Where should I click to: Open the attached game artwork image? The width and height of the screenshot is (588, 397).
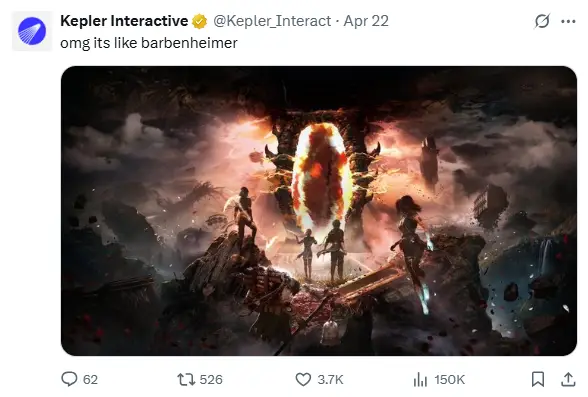[319, 211]
